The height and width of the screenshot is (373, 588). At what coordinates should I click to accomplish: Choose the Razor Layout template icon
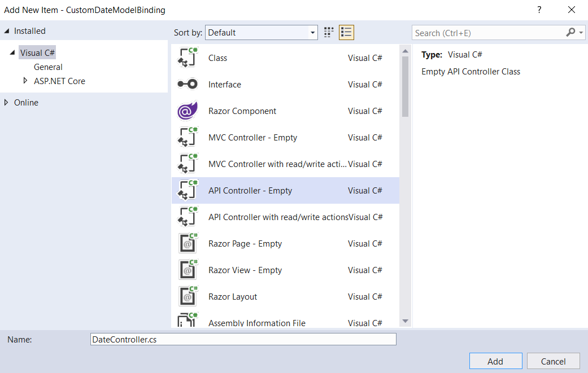coord(187,296)
